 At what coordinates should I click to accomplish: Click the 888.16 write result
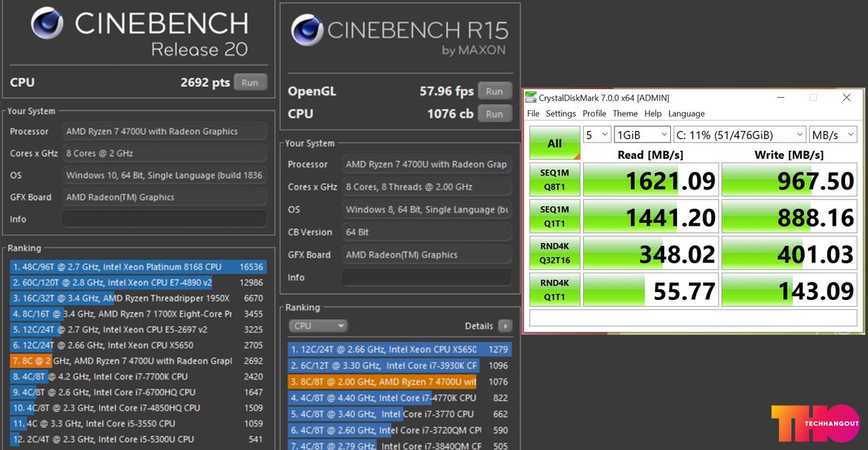coord(790,216)
